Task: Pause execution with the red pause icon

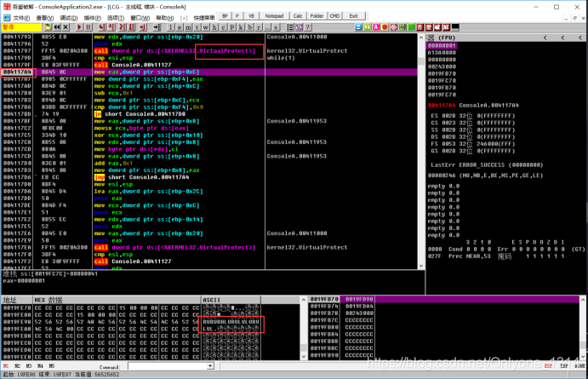Action: click(x=88, y=27)
